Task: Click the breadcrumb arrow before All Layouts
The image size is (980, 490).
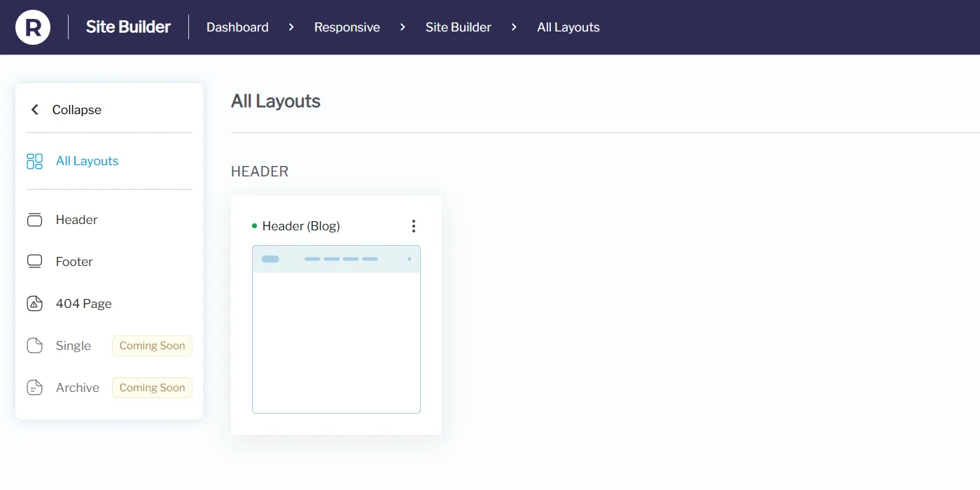Action: tap(514, 27)
